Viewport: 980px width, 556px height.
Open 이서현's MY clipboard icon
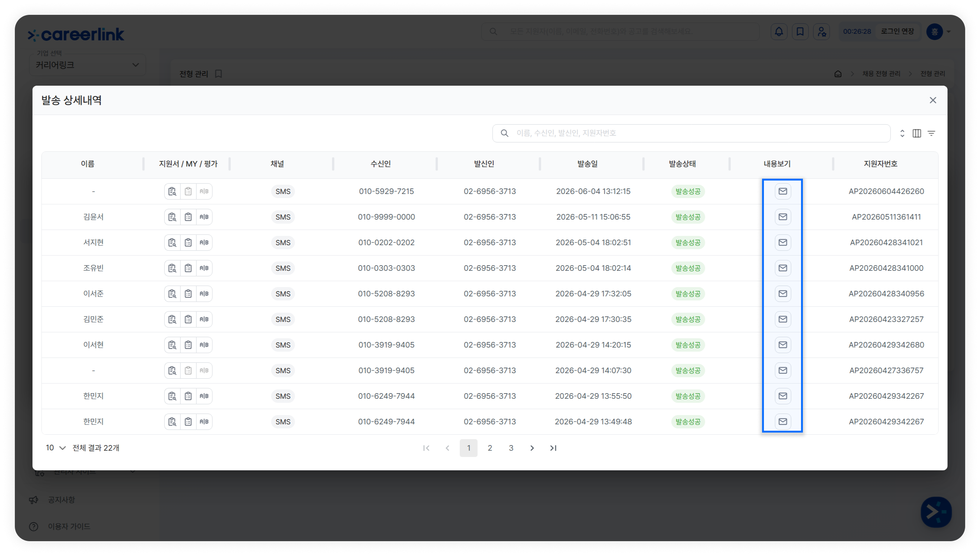click(188, 345)
